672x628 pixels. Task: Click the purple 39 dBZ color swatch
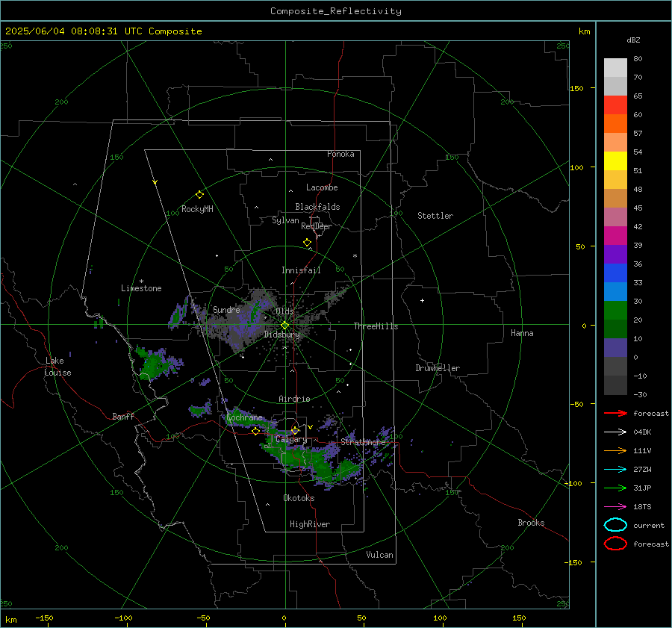tap(615, 255)
